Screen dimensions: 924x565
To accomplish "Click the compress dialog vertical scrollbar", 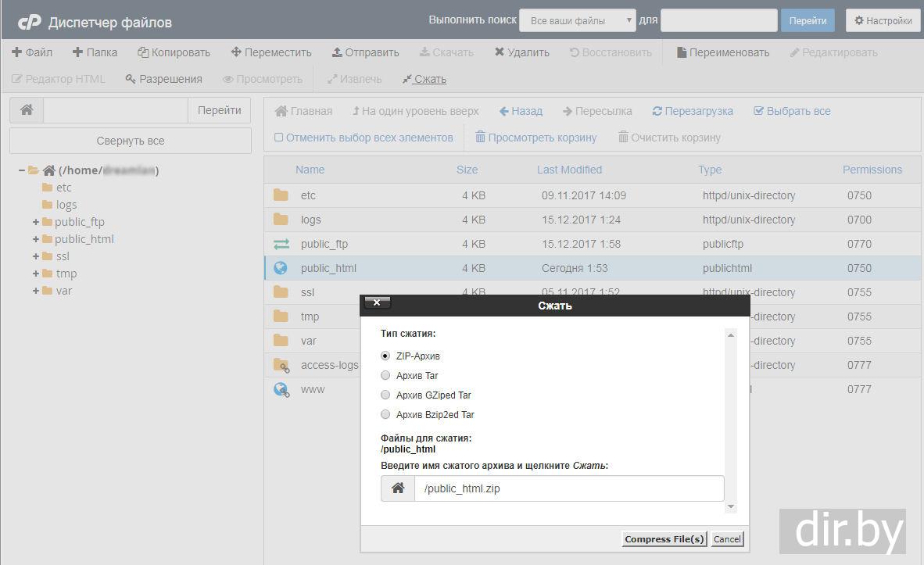I will (x=731, y=420).
